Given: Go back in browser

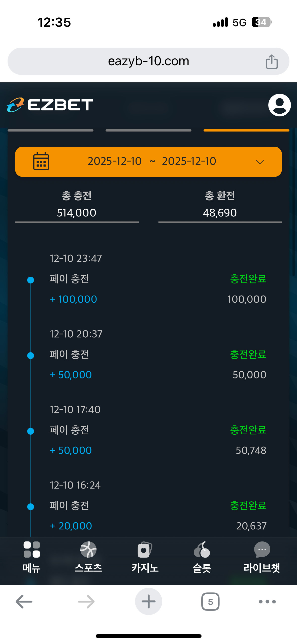Looking at the screenshot, I should coord(24,602).
